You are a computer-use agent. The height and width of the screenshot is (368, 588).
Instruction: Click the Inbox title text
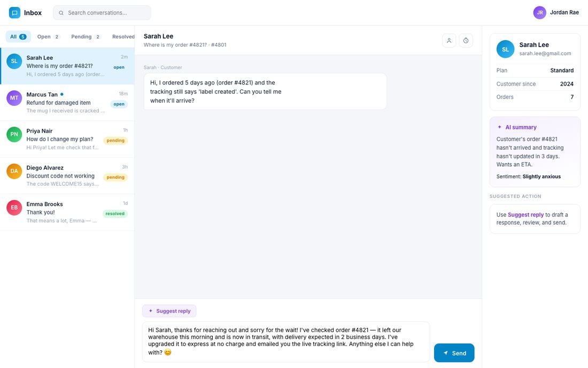click(33, 13)
